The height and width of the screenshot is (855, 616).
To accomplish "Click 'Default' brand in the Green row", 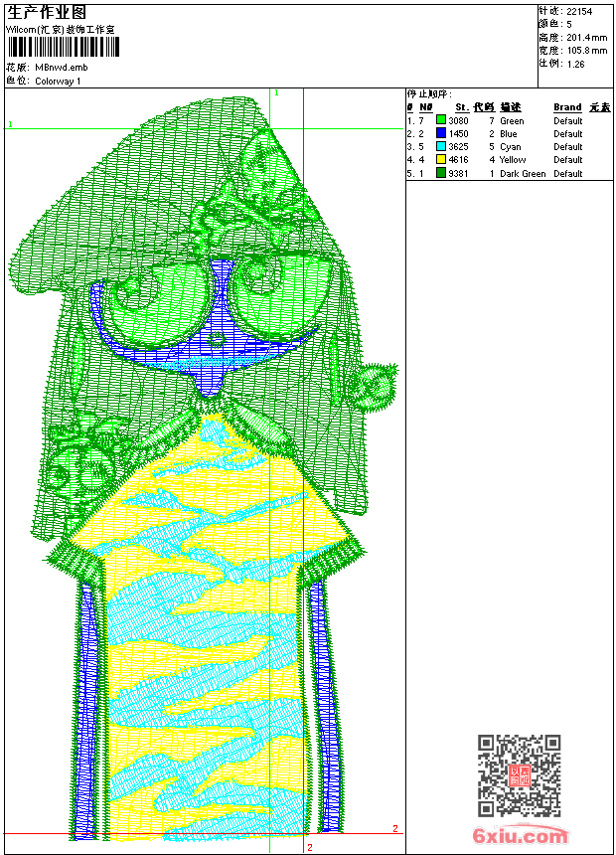I will click(568, 120).
